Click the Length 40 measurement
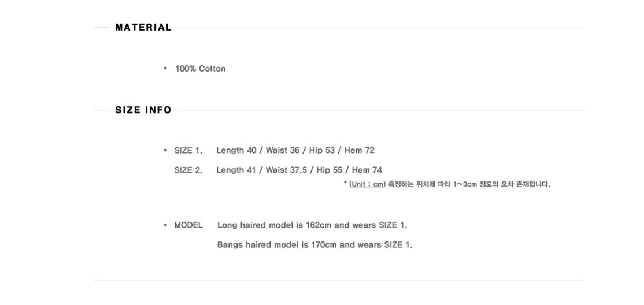 coord(236,151)
